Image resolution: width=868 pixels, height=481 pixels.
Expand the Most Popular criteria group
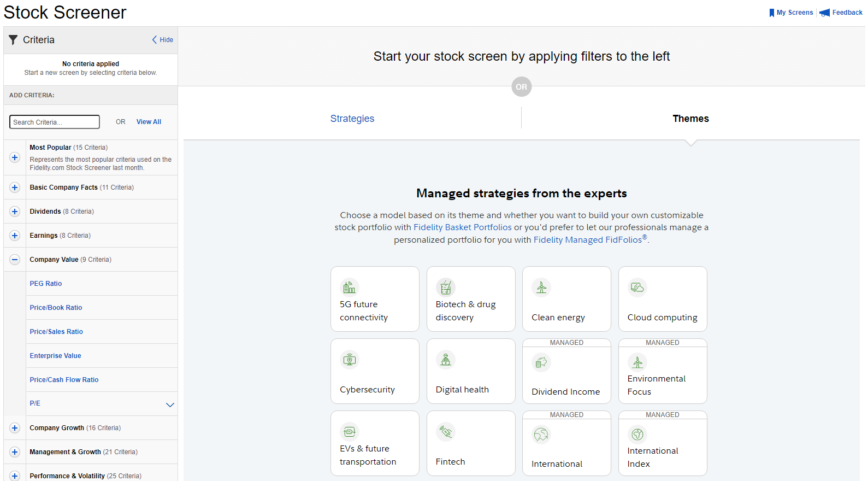tap(15, 157)
